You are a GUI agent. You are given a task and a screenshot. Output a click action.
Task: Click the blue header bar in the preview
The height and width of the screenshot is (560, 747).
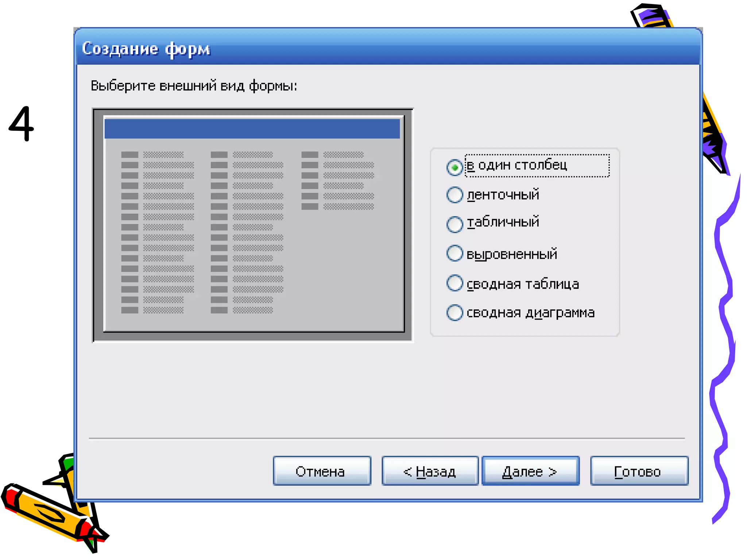252,129
